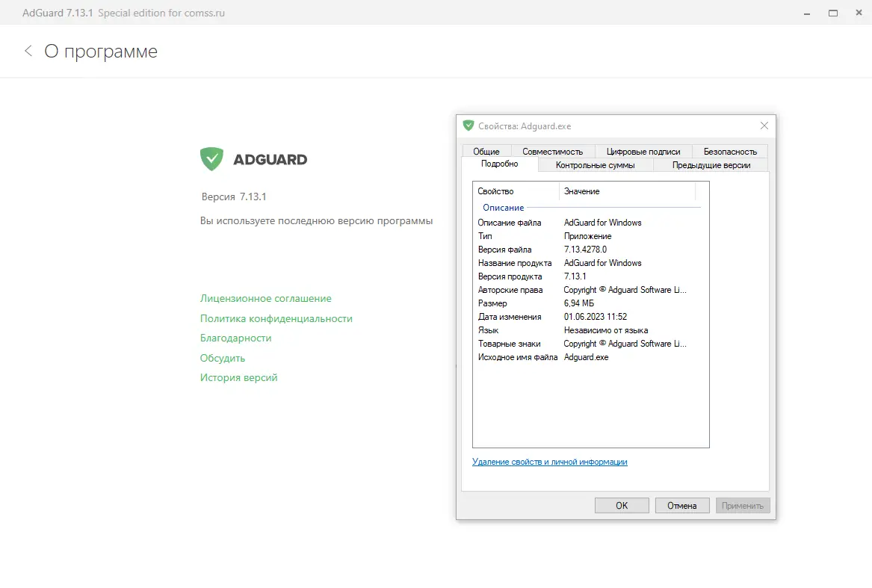Click the back arrow next to О программе
The width and height of the screenshot is (872, 588).
pyautogui.click(x=28, y=51)
